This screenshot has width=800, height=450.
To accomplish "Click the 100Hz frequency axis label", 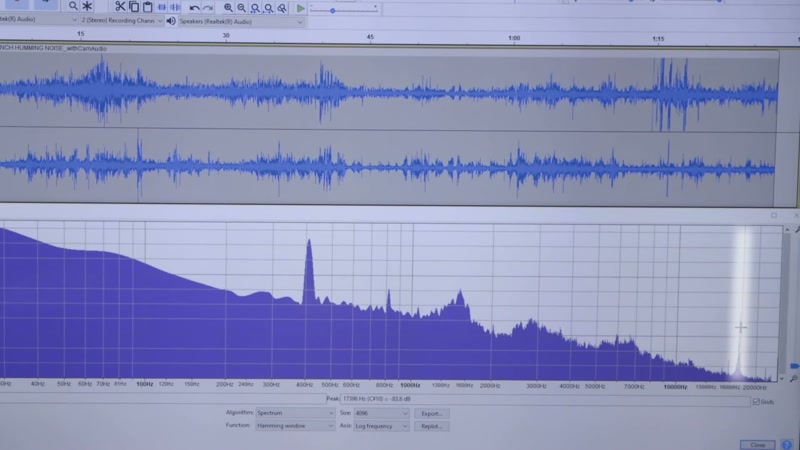I will coord(145,384).
